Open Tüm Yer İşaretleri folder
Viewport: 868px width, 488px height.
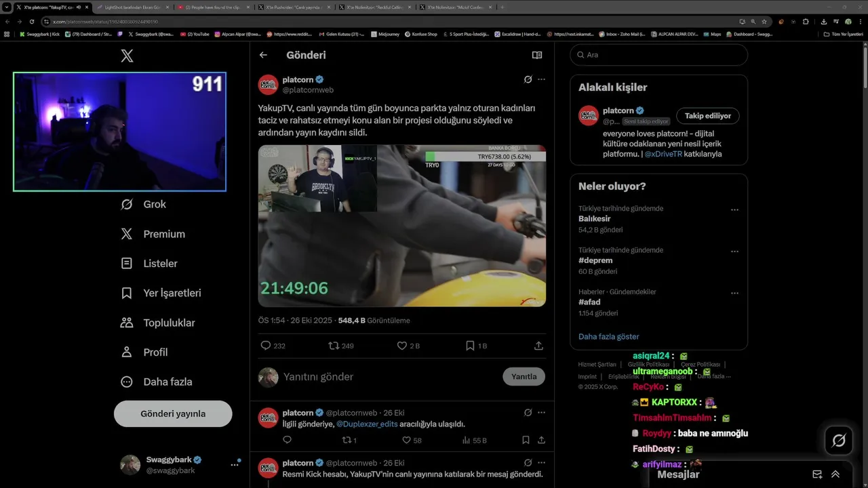(843, 34)
